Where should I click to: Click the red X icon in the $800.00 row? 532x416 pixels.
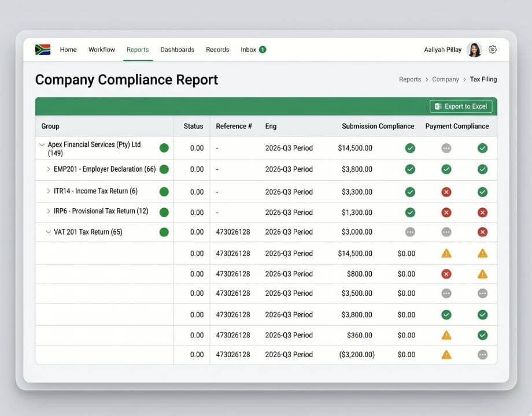[446, 274]
